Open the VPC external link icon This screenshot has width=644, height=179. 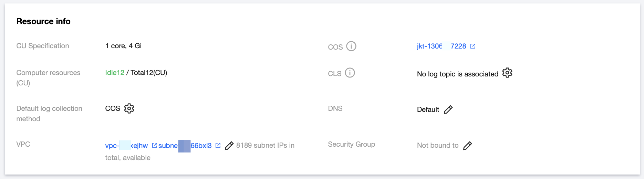click(154, 146)
